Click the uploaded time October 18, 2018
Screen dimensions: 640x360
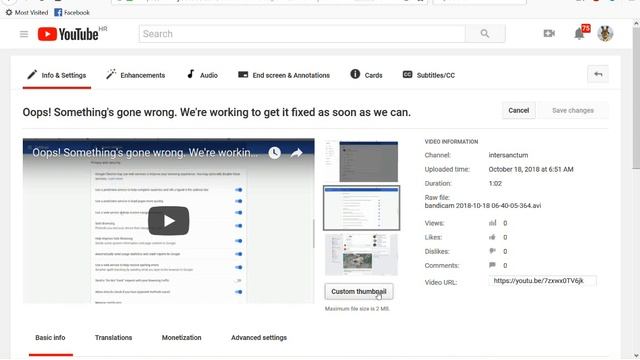tap(531, 169)
